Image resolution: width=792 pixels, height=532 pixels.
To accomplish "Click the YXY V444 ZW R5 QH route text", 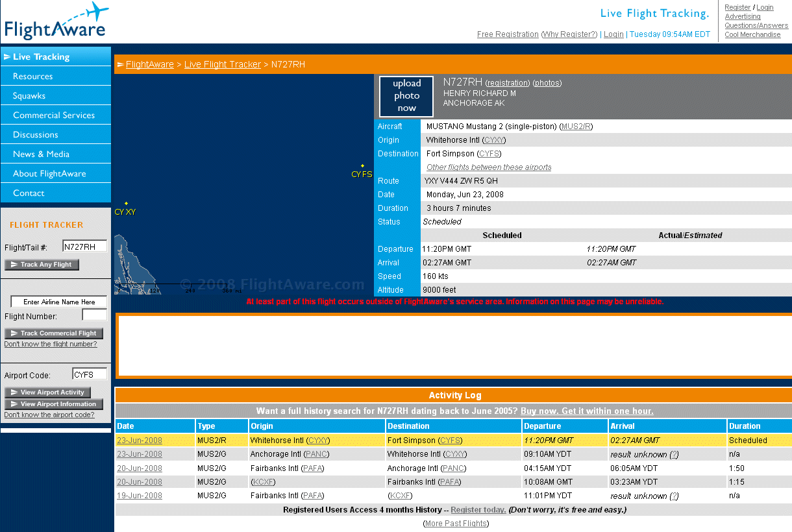I will 461,181.
